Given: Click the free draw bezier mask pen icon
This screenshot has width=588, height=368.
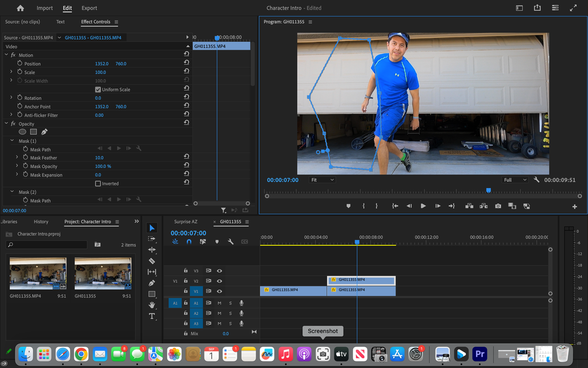Looking at the screenshot, I should tap(44, 132).
